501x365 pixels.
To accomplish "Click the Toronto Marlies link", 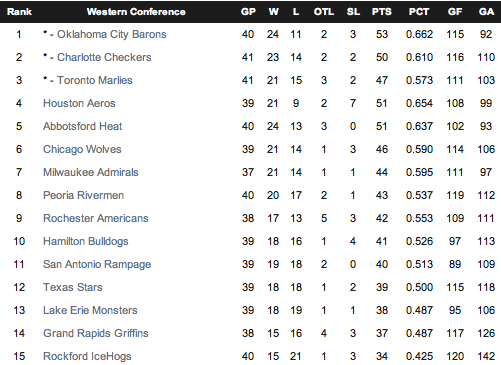I will 95,80.
